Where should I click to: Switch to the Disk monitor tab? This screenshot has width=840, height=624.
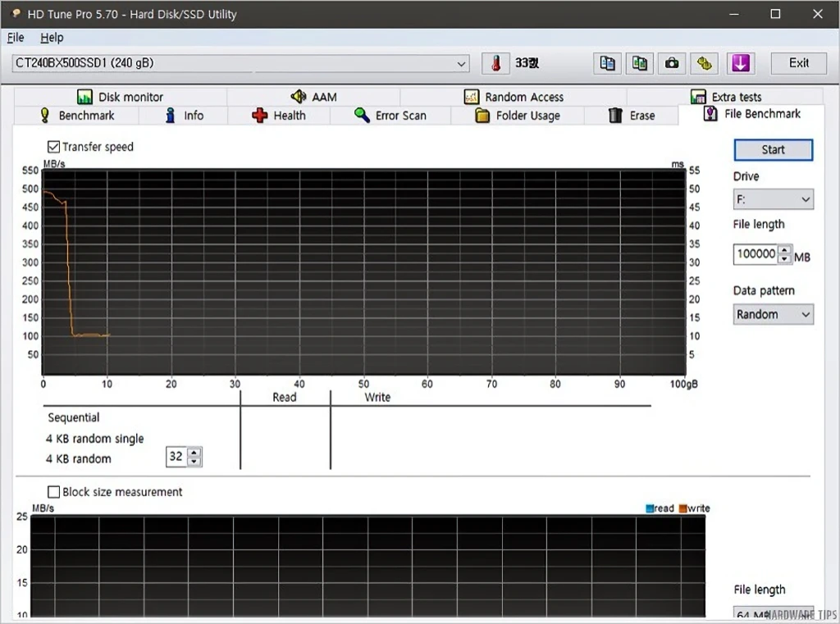coord(120,97)
